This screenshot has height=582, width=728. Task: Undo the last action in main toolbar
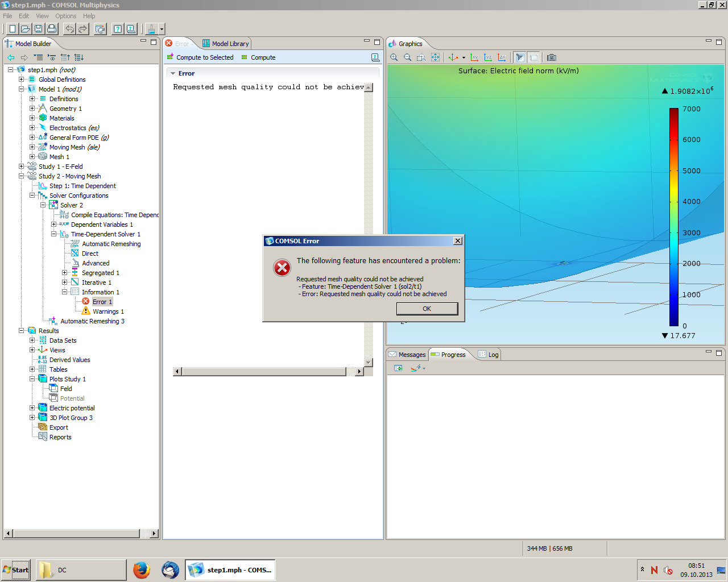click(69, 29)
